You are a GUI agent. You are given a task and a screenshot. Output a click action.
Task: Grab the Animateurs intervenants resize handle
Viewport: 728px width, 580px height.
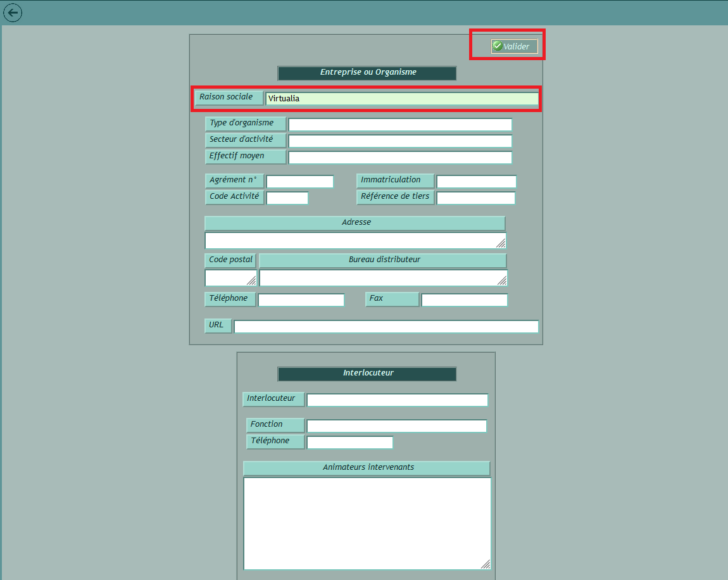486,564
